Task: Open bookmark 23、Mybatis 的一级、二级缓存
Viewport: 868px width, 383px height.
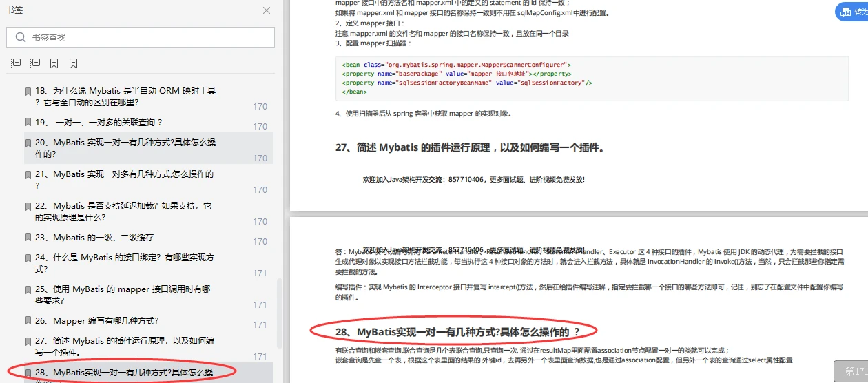Action: tap(94, 237)
